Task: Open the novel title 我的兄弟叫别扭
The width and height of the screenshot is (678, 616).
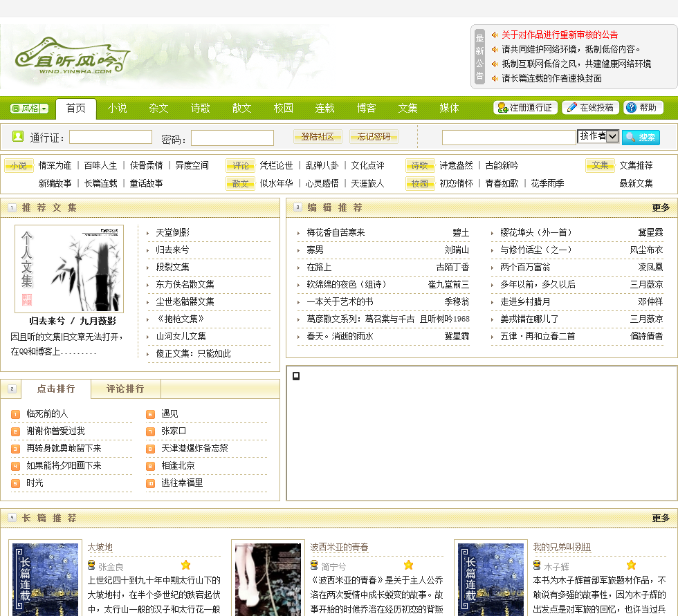Action: [562, 547]
